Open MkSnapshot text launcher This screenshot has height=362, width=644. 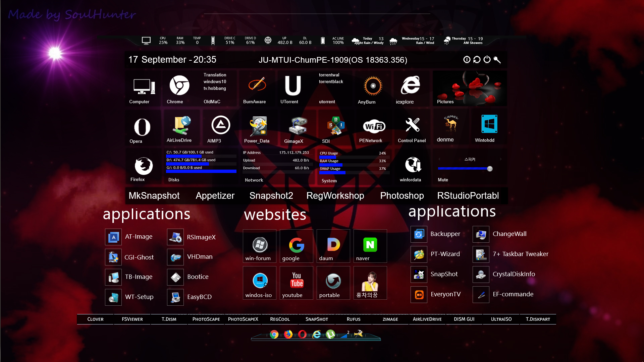[x=154, y=195]
